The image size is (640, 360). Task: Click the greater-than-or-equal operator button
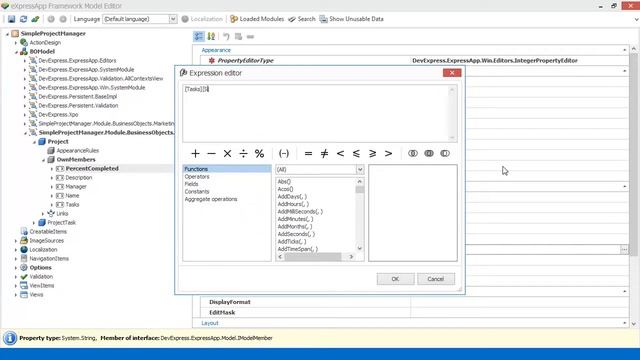point(372,153)
